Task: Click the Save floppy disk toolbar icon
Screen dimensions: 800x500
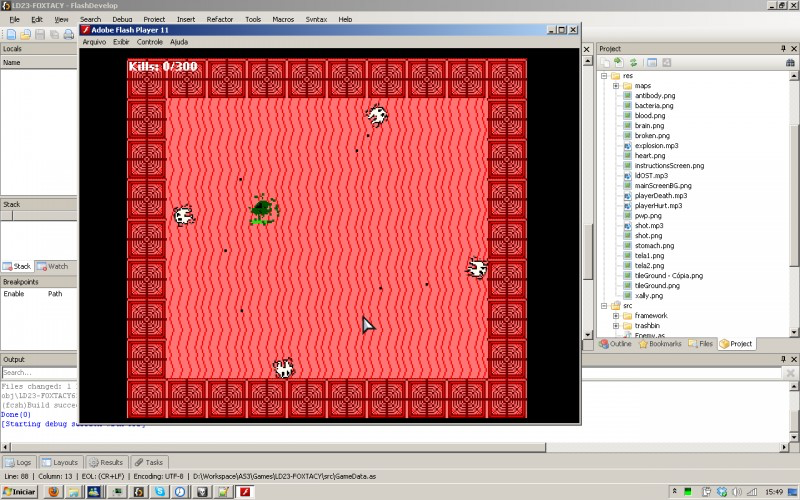Action: tap(40, 35)
